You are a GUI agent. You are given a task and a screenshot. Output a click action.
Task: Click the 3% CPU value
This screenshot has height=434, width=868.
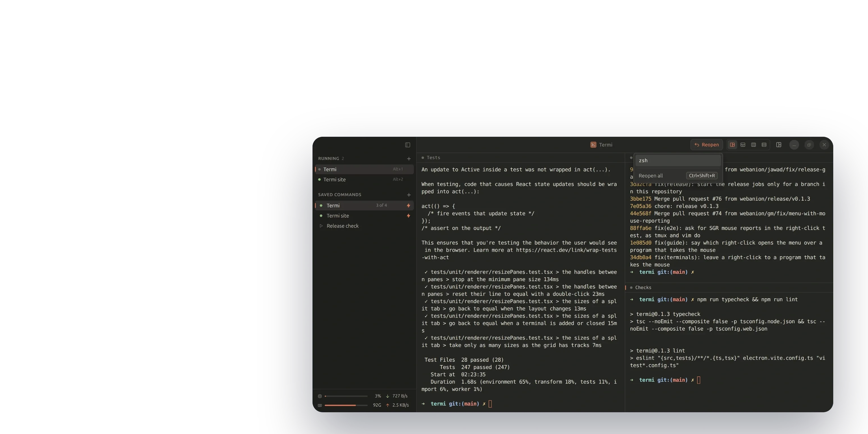click(x=378, y=396)
